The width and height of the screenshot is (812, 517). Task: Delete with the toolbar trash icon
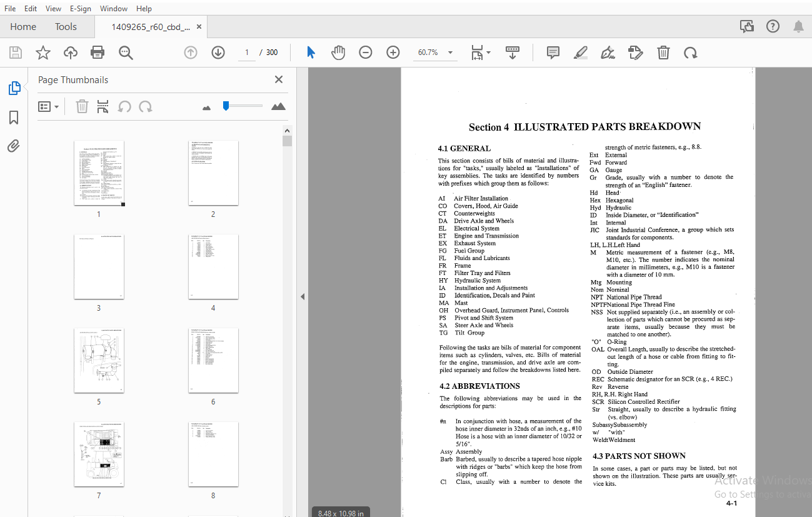click(x=663, y=53)
